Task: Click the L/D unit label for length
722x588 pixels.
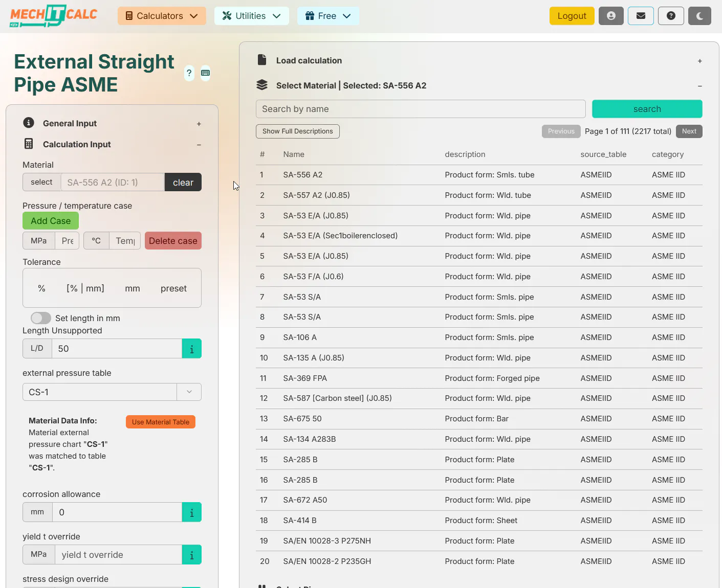Action: click(37, 349)
